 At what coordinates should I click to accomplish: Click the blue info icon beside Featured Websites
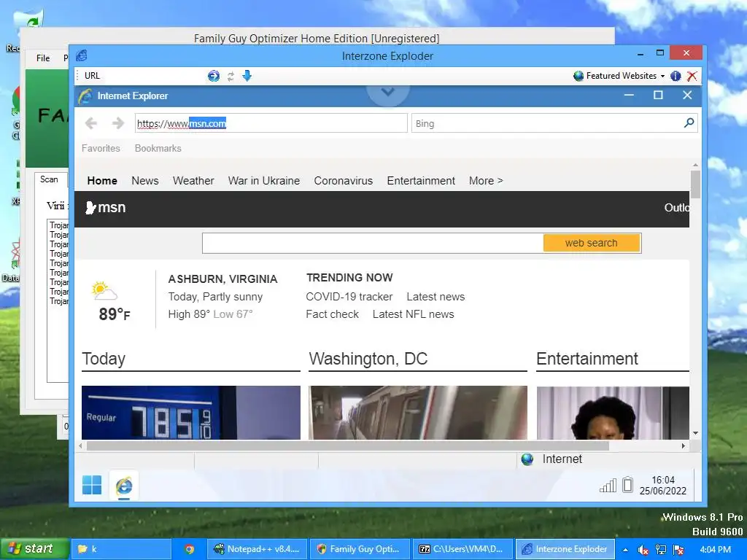coord(676,76)
